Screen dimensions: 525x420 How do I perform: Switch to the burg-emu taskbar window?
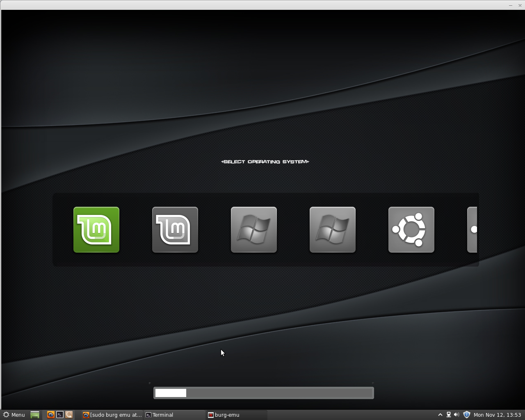pyautogui.click(x=237, y=415)
